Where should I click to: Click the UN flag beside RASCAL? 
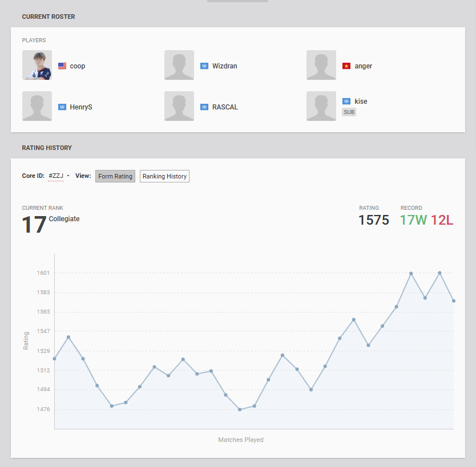pyautogui.click(x=204, y=107)
